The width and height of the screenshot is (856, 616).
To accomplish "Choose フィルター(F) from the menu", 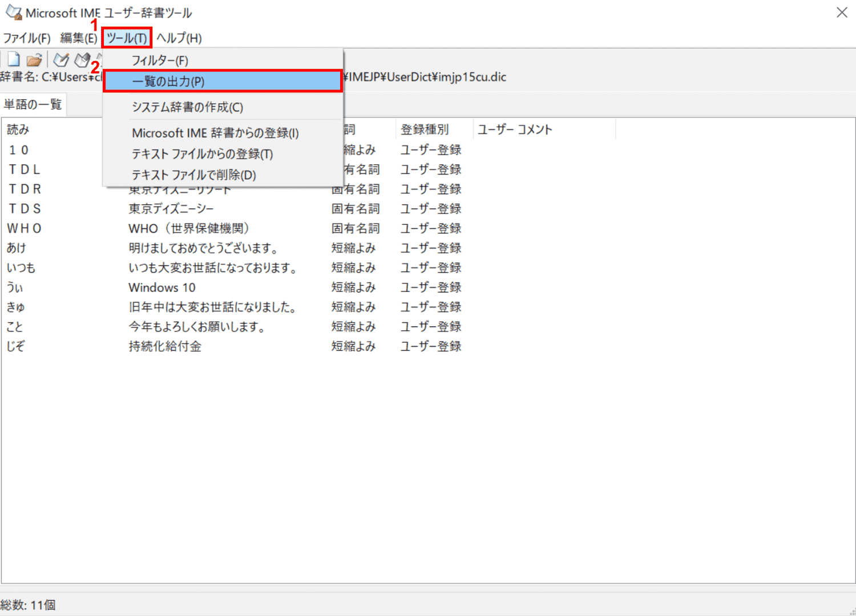I will click(x=223, y=60).
